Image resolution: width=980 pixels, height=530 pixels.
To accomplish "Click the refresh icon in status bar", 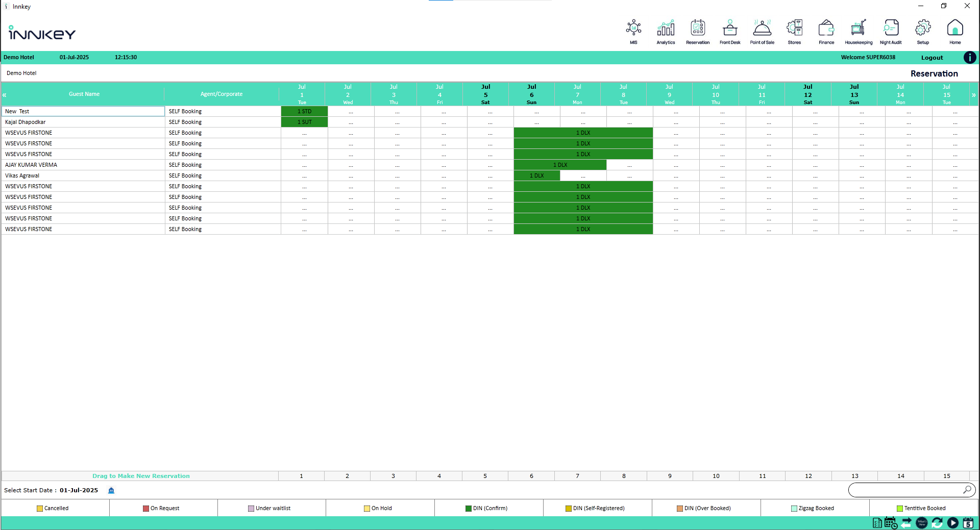I will [x=937, y=523].
